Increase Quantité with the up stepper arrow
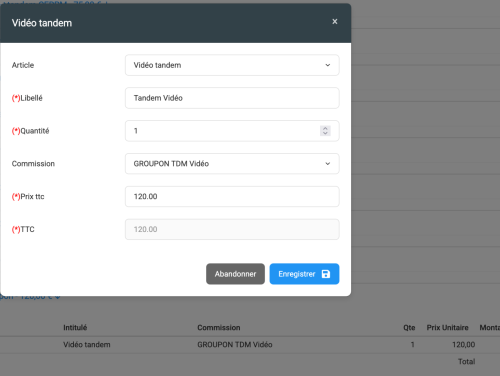 point(325,128)
